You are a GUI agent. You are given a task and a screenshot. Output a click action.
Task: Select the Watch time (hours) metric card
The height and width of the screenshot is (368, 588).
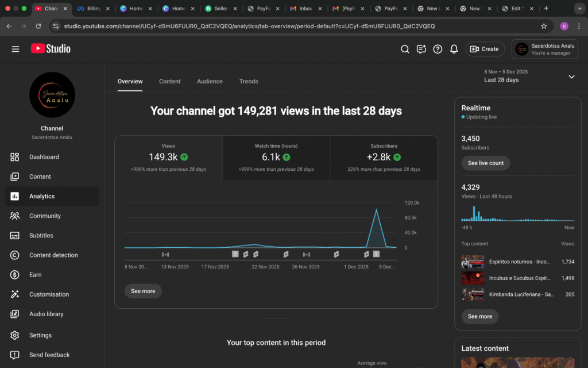276,158
